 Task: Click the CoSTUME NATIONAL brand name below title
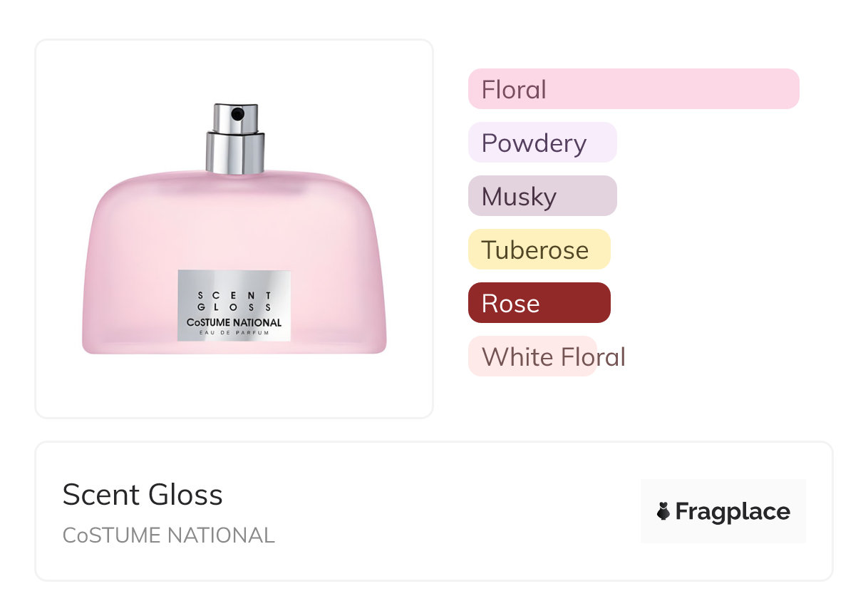(169, 535)
